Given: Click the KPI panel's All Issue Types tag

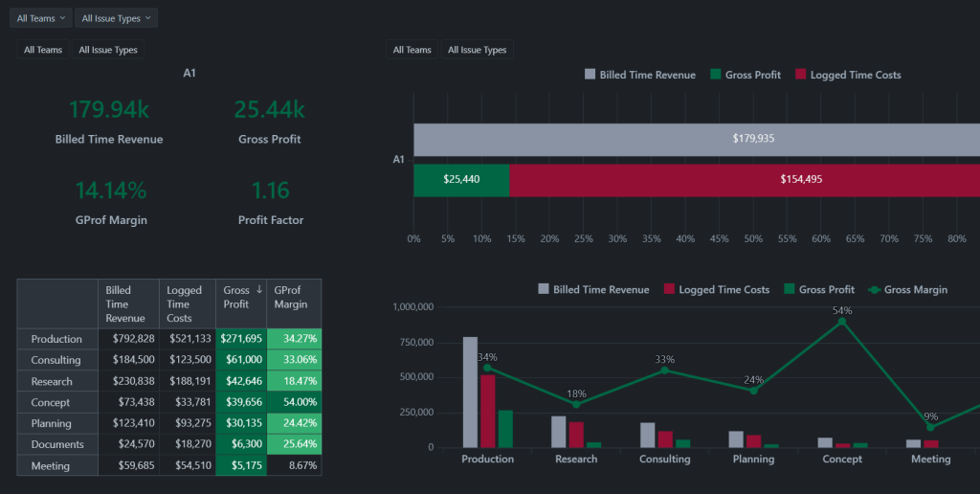Looking at the screenshot, I should click(x=107, y=50).
